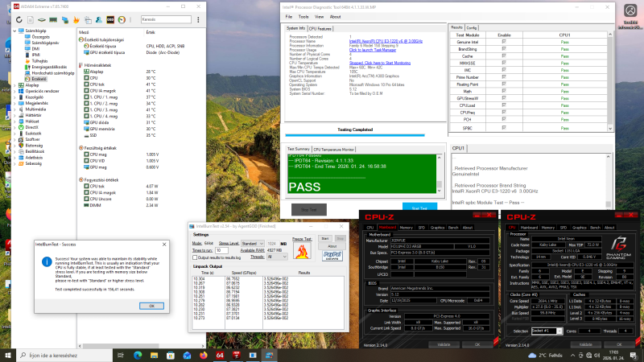The height and width of the screenshot is (362, 644).
Task: Click AIDA64 Keresés search field
Action: pos(166,19)
